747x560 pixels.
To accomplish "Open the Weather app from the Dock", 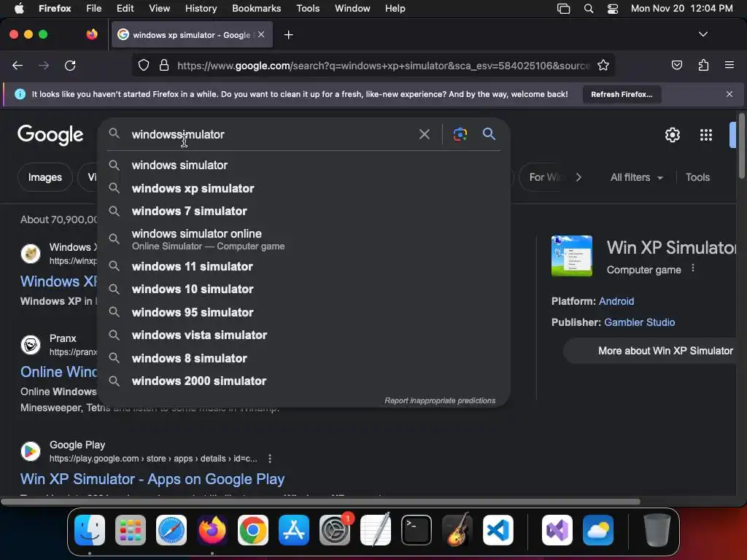I will (x=598, y=530).
